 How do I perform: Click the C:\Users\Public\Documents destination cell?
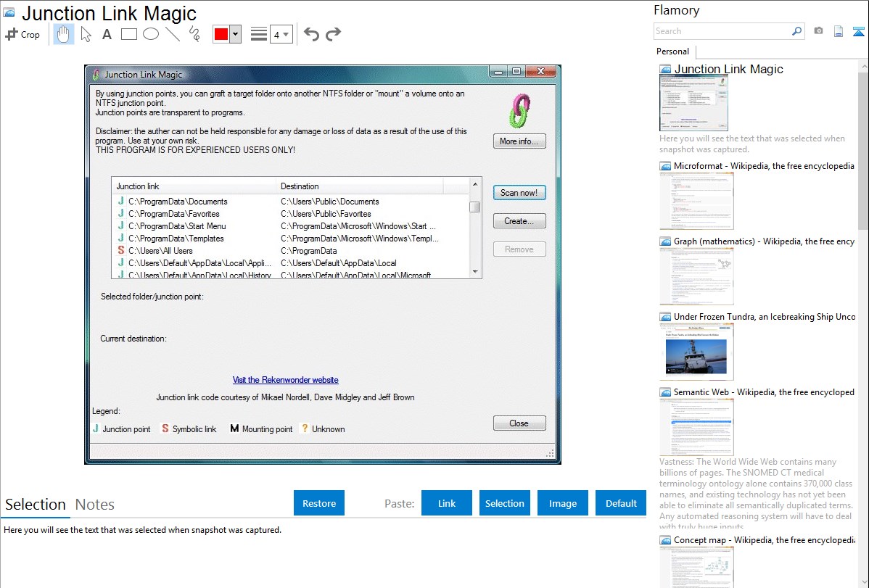(330, 202)
